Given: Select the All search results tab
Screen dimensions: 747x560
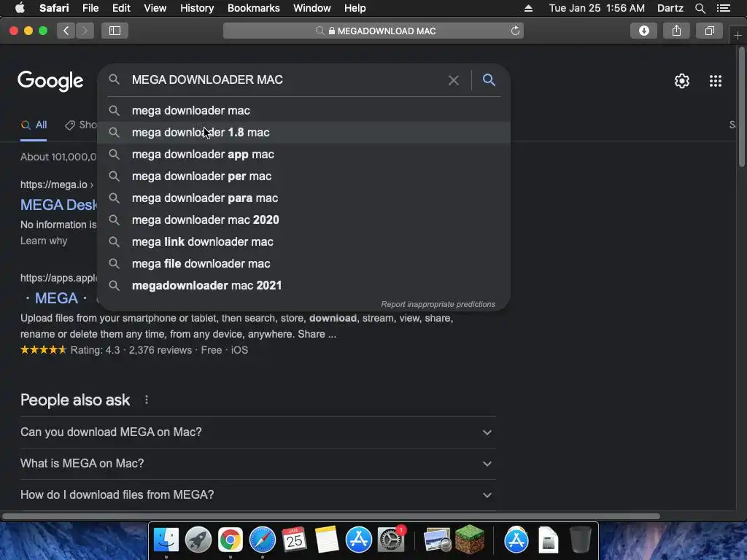Looking at the screenshot, I should click(34, 125).
